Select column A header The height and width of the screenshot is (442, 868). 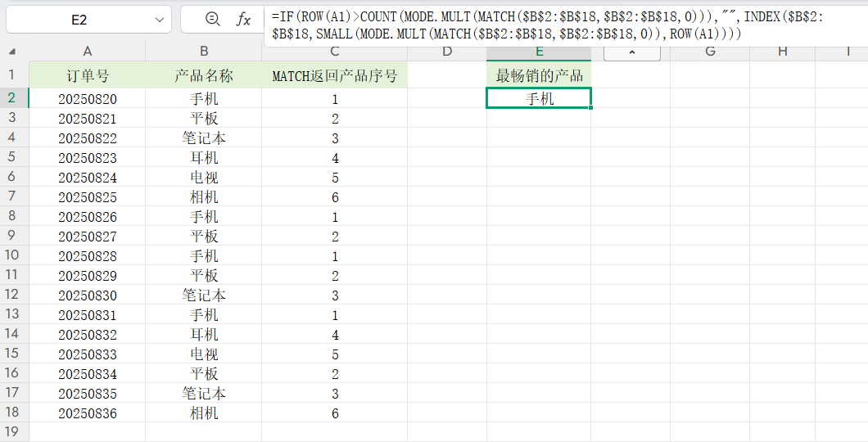click(87, 52)
